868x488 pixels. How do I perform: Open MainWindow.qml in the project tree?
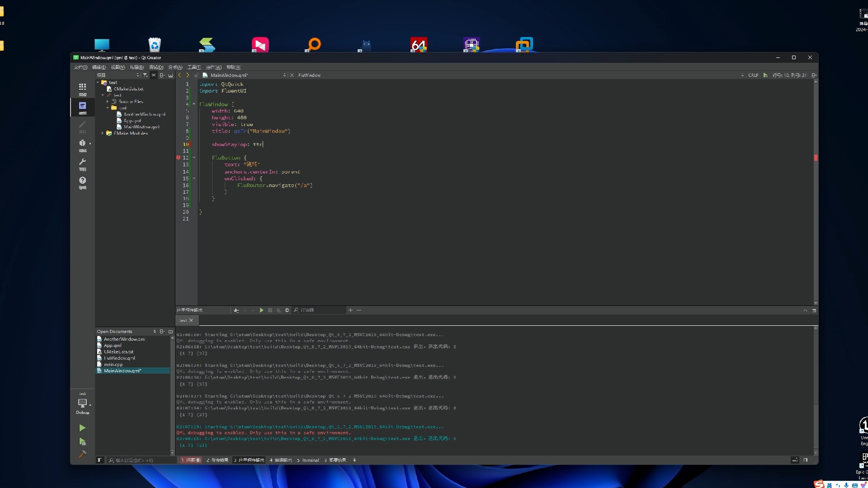[142, 127]
